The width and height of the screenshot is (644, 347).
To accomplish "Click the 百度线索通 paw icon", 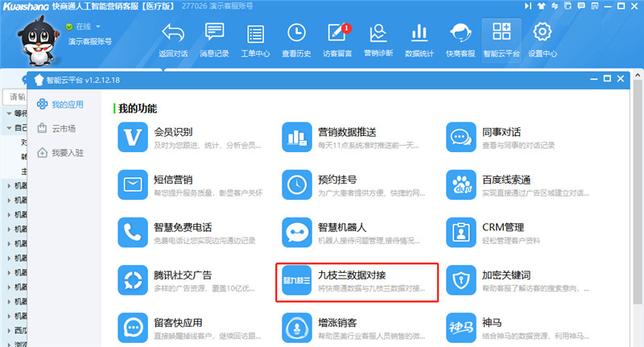I will click(x=461, y=184).
